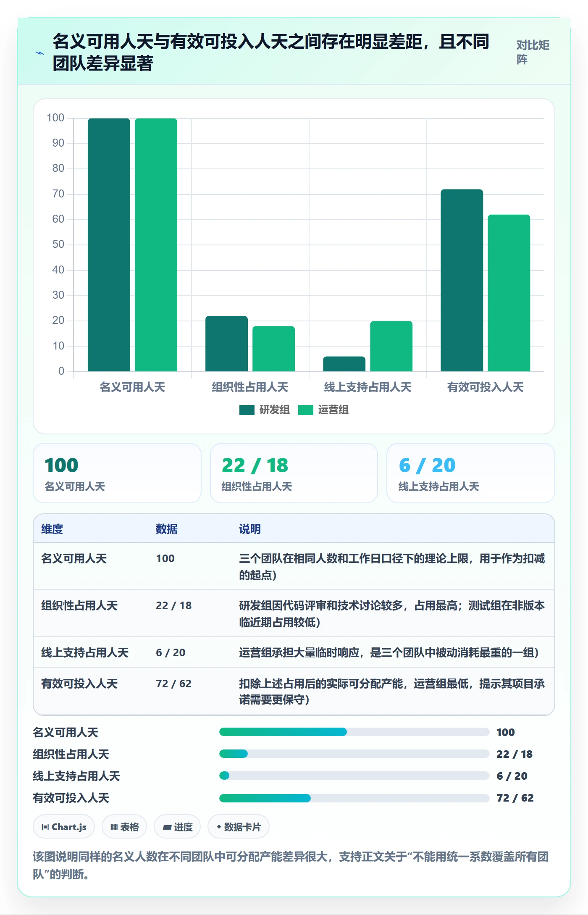Click the lightning icon beside the title

click(40, 53)
